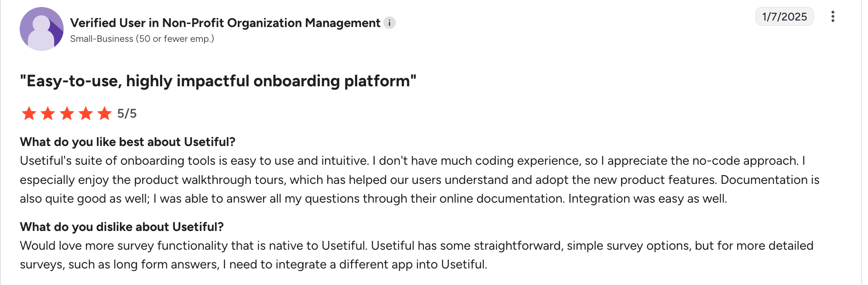Click the "What do you like best about Usetiful?" heading
The image size is (868, 285).
[x=127, y=142]
